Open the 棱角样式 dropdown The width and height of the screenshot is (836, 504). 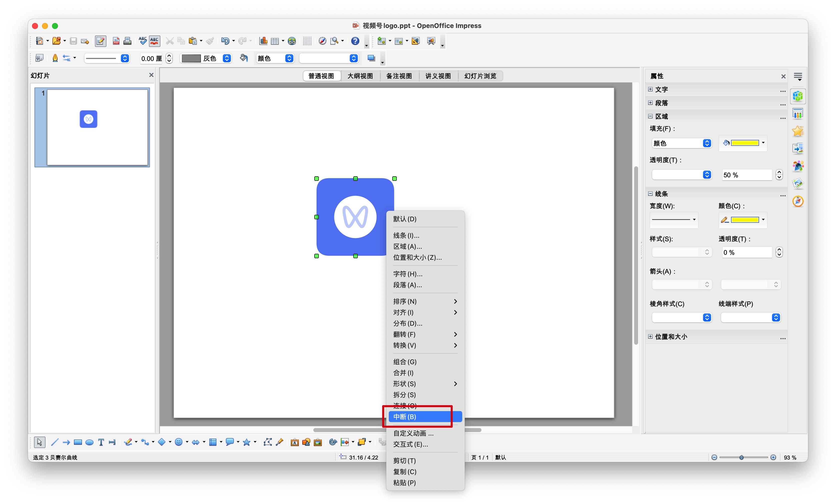point(681,317)
